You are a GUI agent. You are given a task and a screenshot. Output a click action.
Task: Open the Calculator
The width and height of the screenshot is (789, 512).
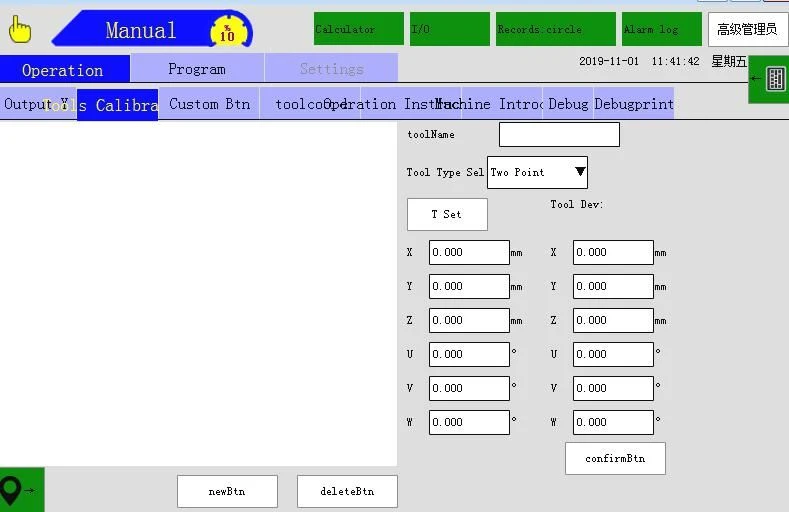[x=359, y=29]
